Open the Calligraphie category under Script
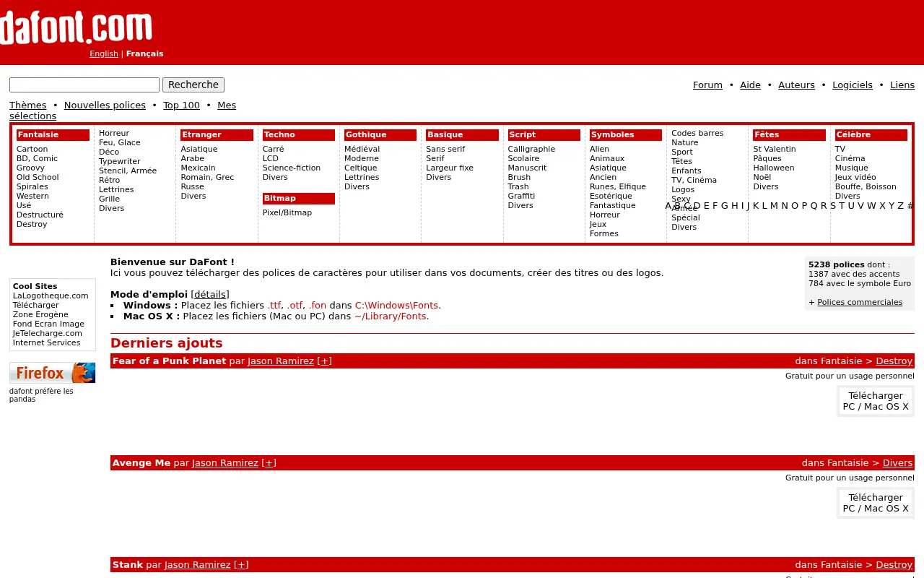The image size is (924, 578). 531,149
